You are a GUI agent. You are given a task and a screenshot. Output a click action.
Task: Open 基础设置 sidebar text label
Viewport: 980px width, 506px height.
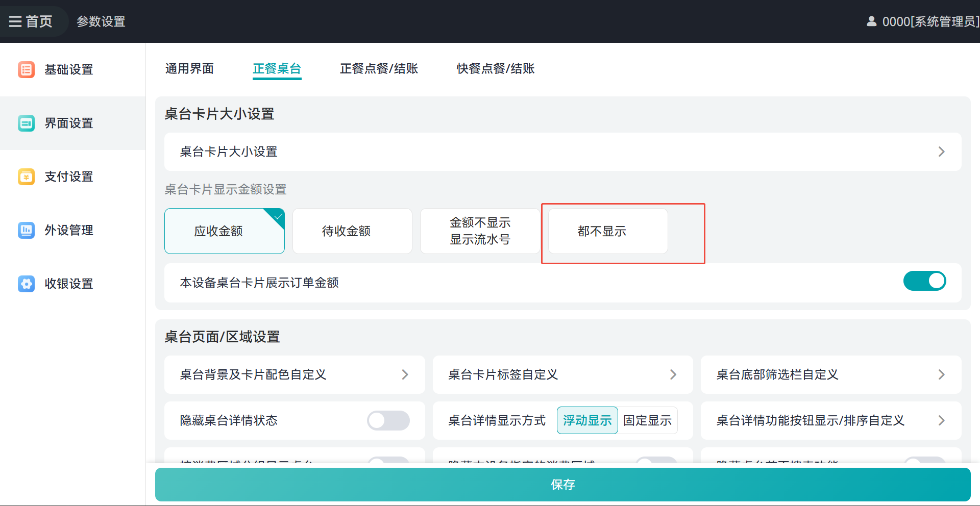[69, 69]
